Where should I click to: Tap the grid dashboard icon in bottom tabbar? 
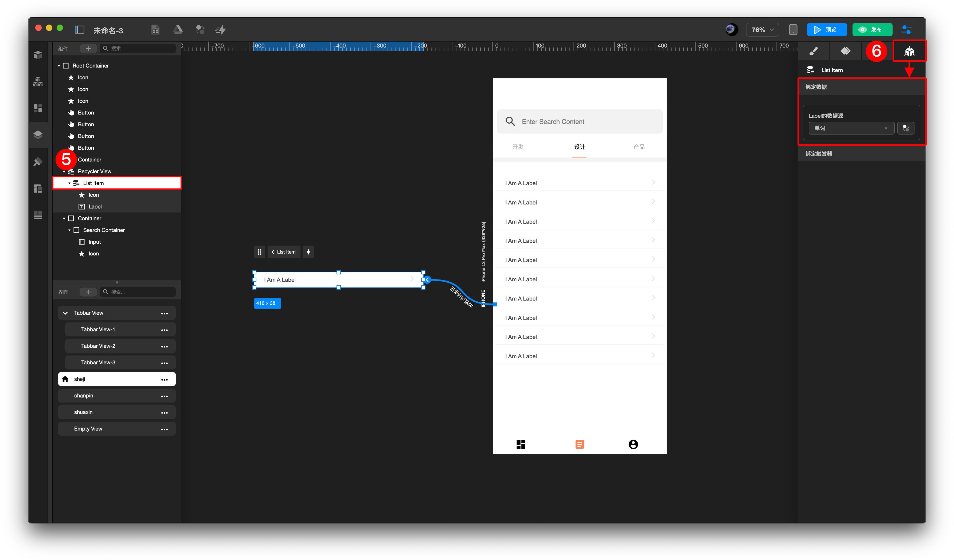(521, 444)
